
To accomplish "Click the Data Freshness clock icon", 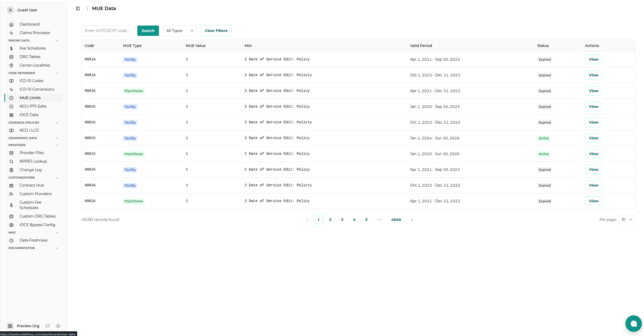I will tap(11, 241).
